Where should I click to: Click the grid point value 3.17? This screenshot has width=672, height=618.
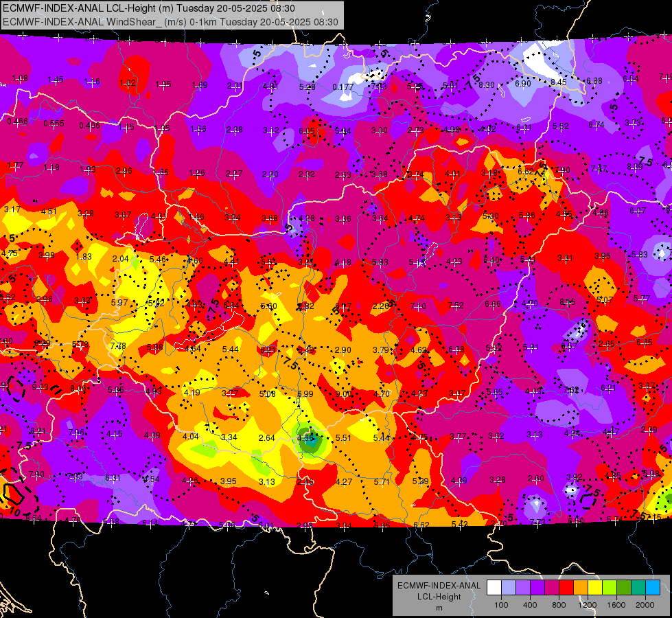coord(12,209)
